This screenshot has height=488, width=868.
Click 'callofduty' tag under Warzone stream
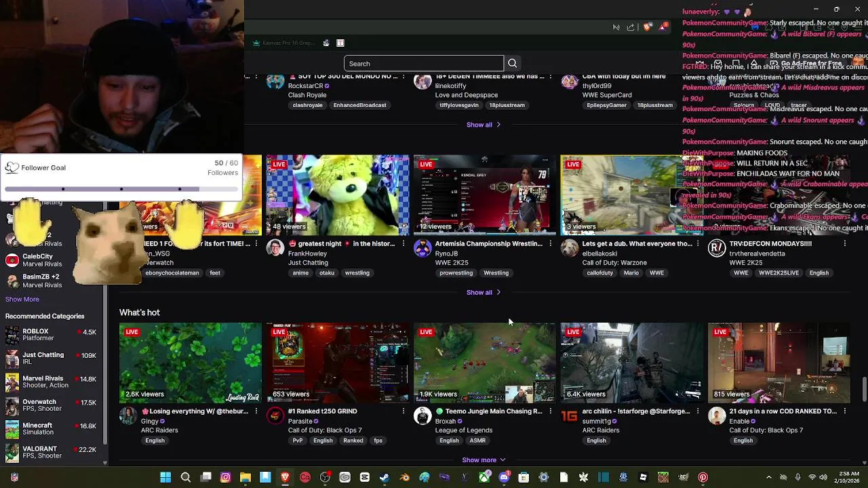click(x=599, y=273)
